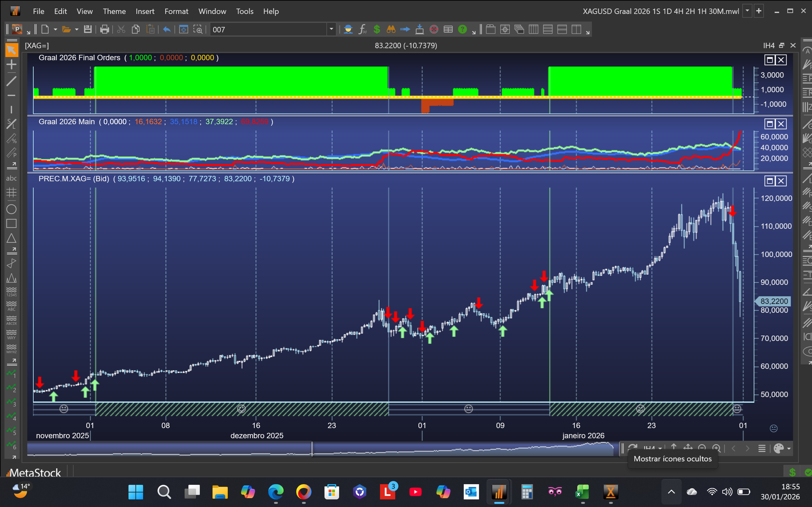The width and height of the screenshot is (812, 507).
Task: Click the chart navigator slider handle
Action: coord(312,449)
